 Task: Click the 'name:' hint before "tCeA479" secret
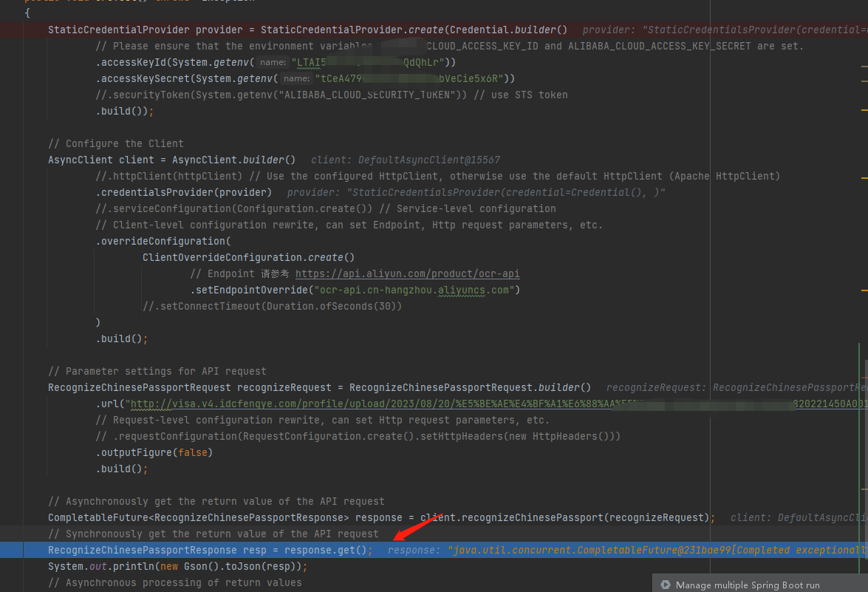coord(296,78)
